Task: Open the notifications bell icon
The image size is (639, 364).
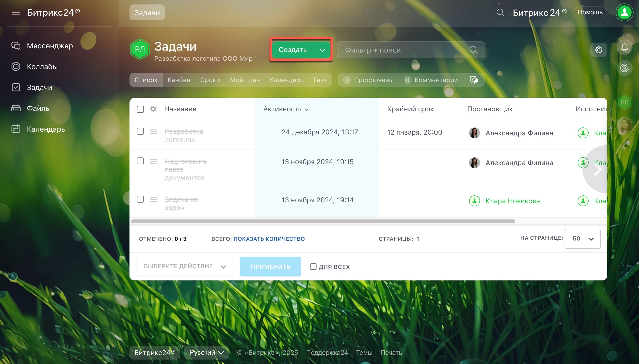Action: (x=624, y=47)
